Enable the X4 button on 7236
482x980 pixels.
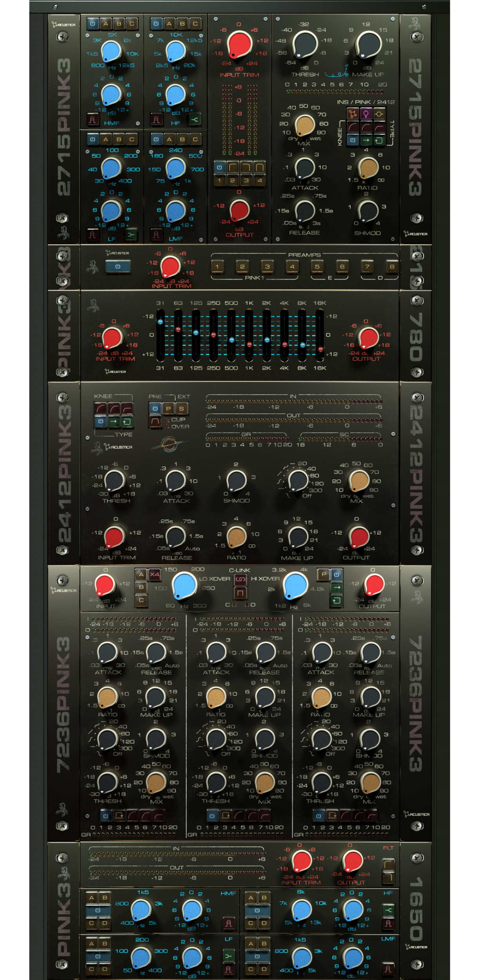tap(154, 575)
